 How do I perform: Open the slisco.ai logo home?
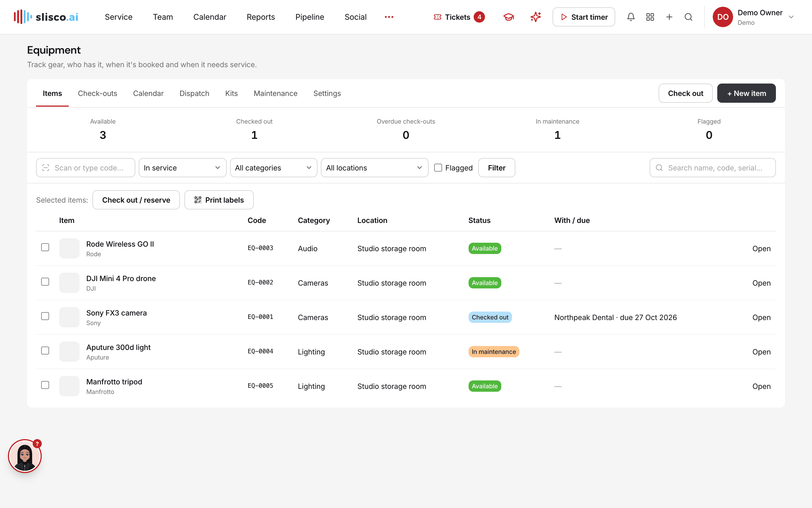46,17
